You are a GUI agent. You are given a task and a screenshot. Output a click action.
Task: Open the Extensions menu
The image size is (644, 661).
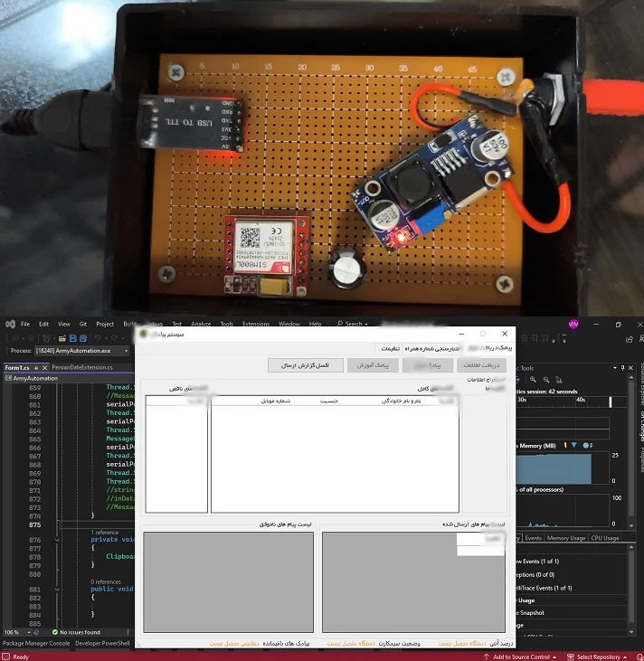tap(257, 324)
